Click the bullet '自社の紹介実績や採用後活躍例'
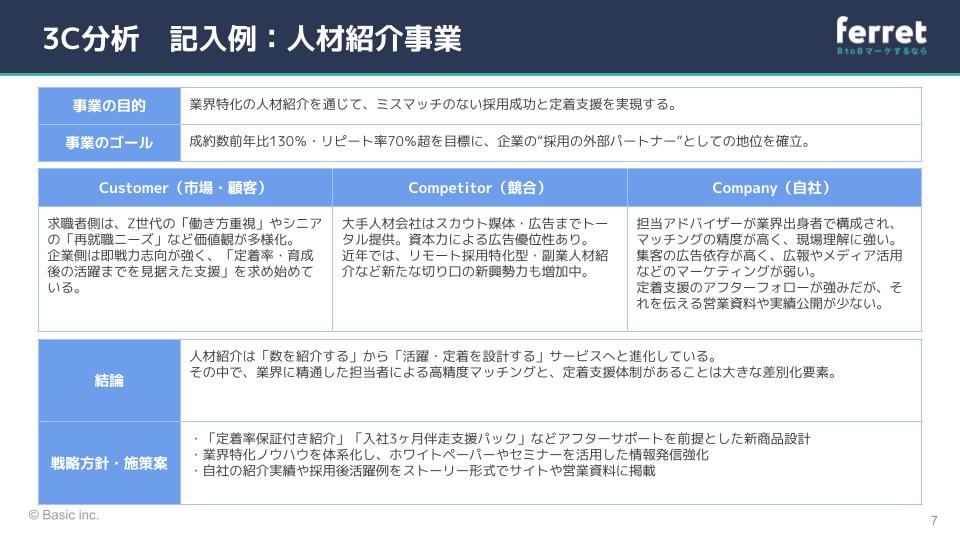Image resolution: width=960 pixels, height=540 pixels. (x=422, y=470)
